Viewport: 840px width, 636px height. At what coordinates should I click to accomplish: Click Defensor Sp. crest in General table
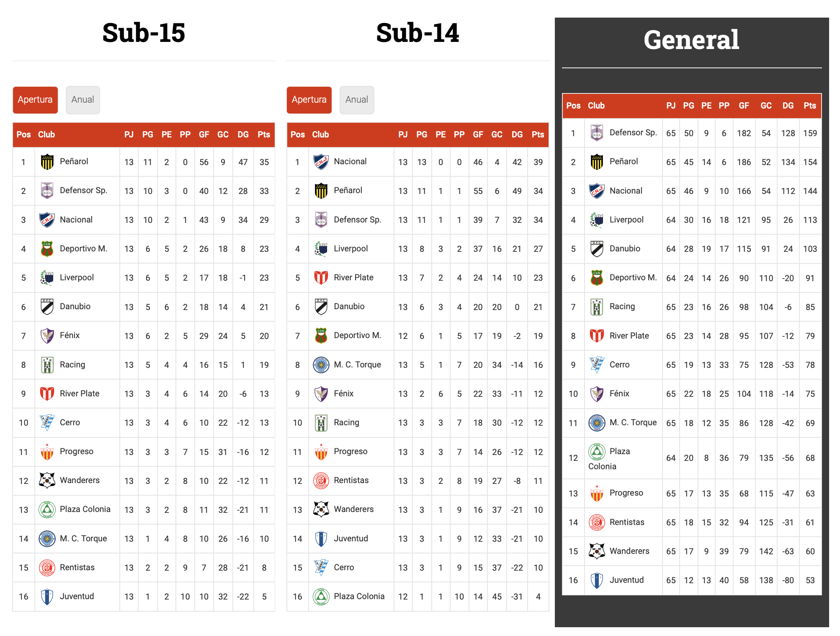click(597, 133)
